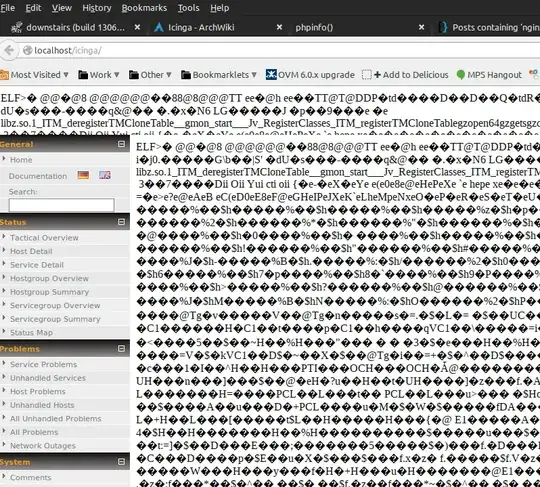This screenshot has height=487, width=540.
Task: Open Service Problems
Action: point(43,364)
